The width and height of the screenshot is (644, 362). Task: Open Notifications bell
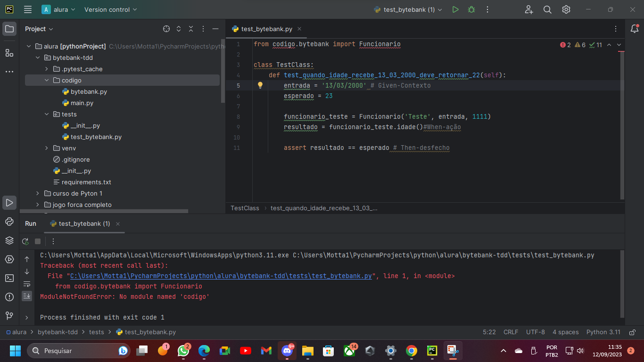click(x=635, y=29)
